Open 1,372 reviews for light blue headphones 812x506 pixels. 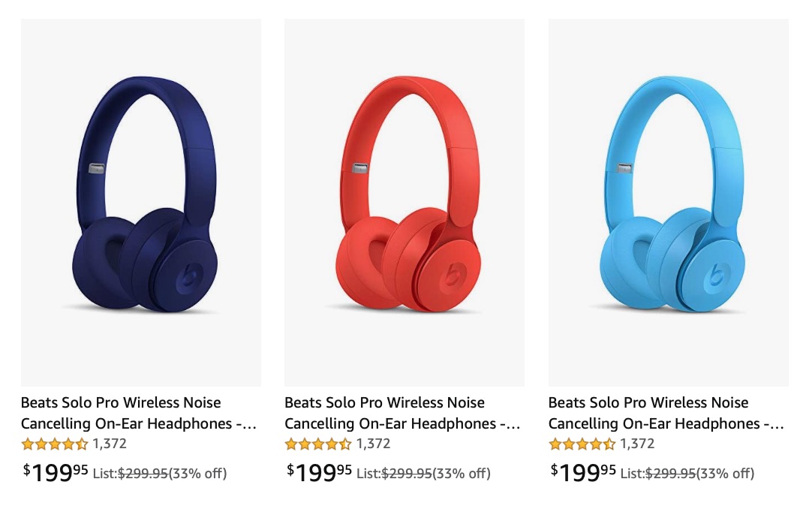coord(637,444)
